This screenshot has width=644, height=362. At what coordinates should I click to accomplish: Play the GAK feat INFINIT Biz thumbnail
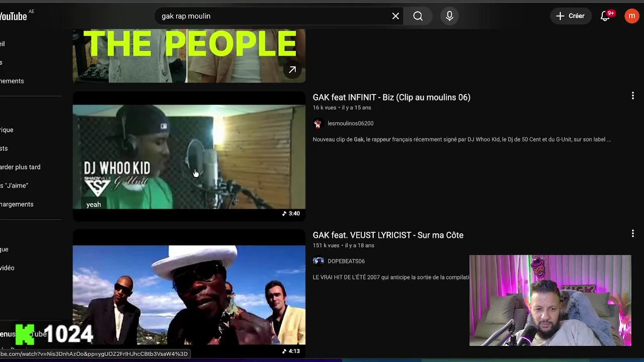[189, 156]
